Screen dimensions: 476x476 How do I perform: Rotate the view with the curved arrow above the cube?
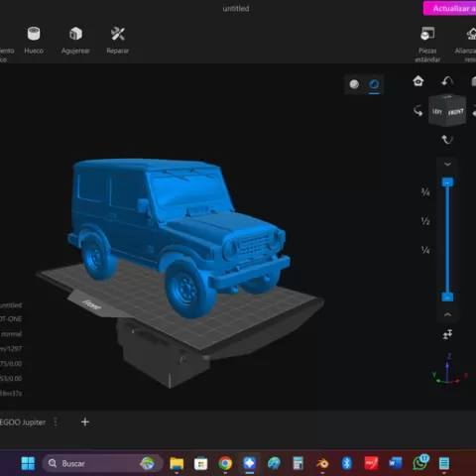coord(447,81)
